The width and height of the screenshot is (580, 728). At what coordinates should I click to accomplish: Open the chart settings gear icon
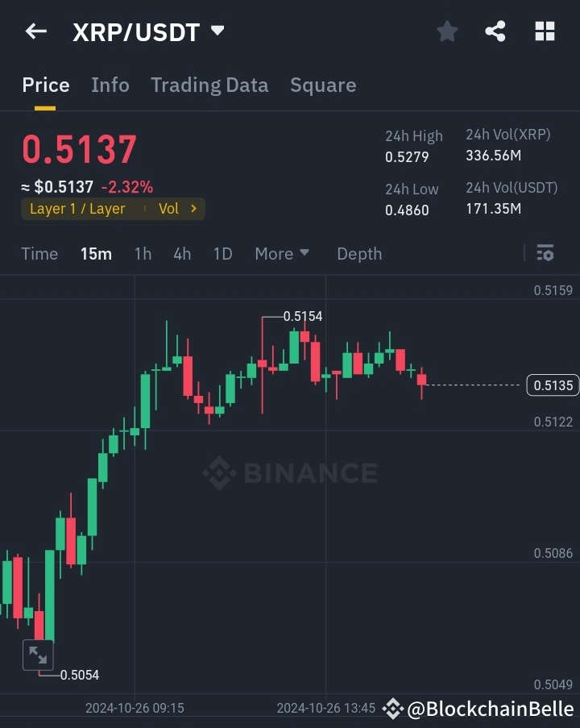[x=545, y=253]
